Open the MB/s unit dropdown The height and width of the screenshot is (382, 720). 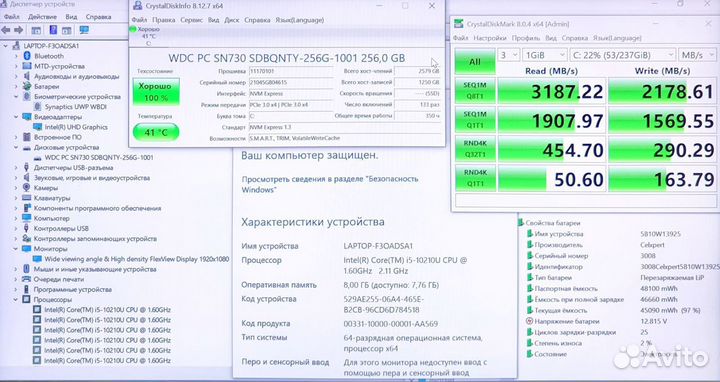pyautogui.click(x=697, y=55)
